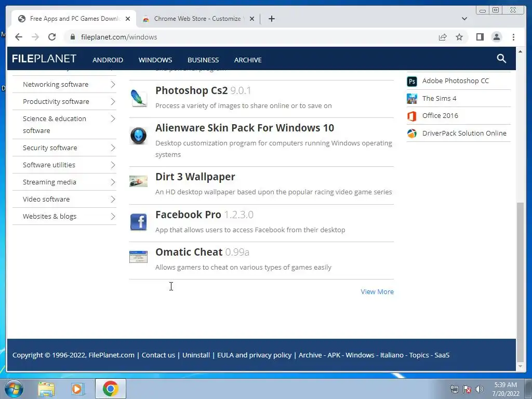The width and height of the screenshot is (532, 399).
Task: Open the ARCHIVE menu item
Action: [248, 60]
